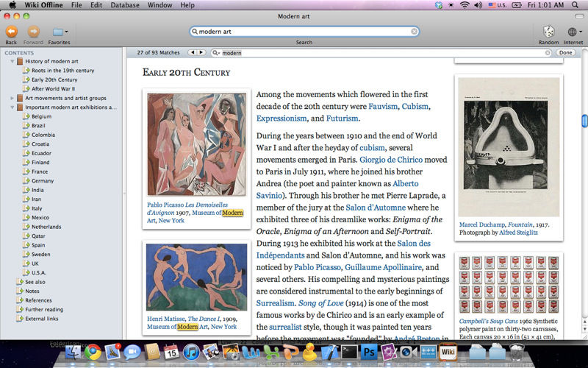Follow the Cubism link
This screenshot has width=588, height=368.
point(415,106)
